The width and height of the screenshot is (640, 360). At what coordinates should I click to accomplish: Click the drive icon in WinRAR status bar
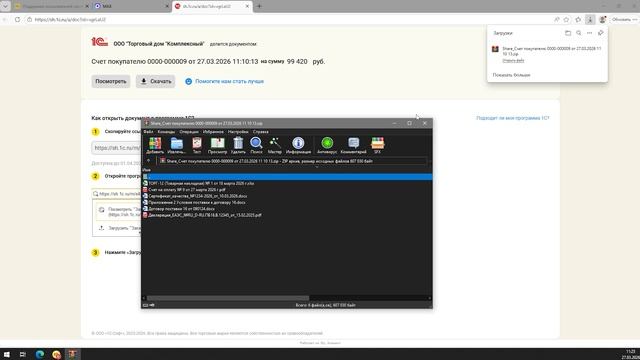pyautogui.click(x=146, y=305)
